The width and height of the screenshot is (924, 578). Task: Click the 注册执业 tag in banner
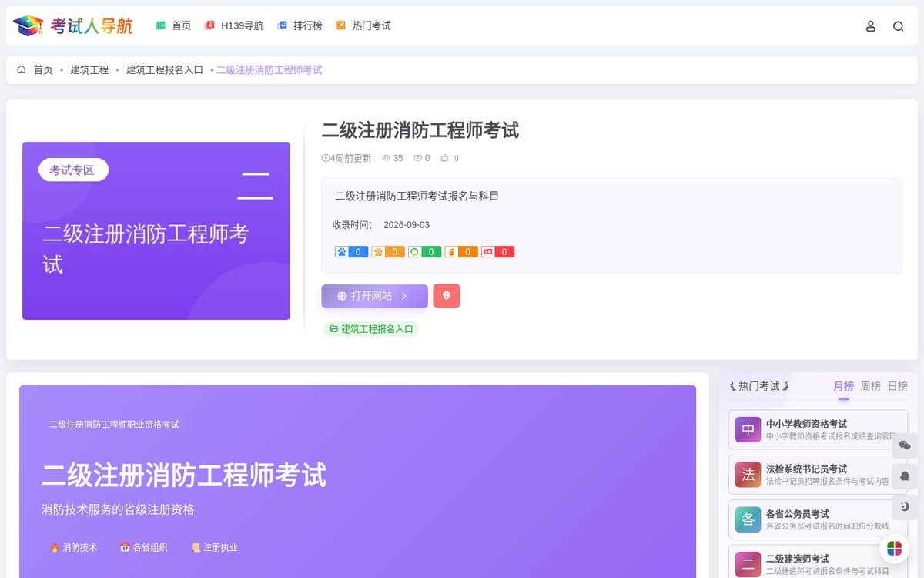pos(214,547)
